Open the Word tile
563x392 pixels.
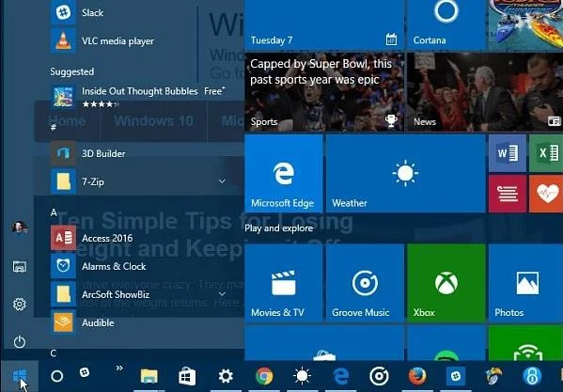point(508,153)
